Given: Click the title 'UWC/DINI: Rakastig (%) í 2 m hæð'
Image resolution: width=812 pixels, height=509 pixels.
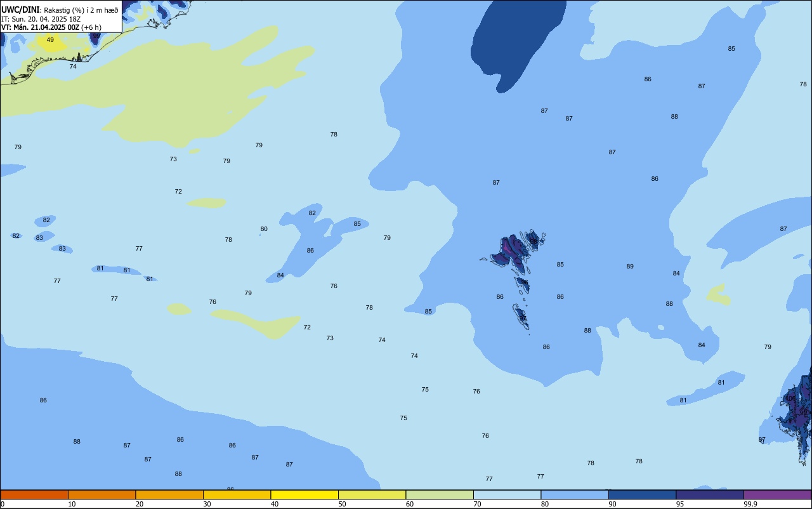Looking at the screenshot, I should 60,10.
